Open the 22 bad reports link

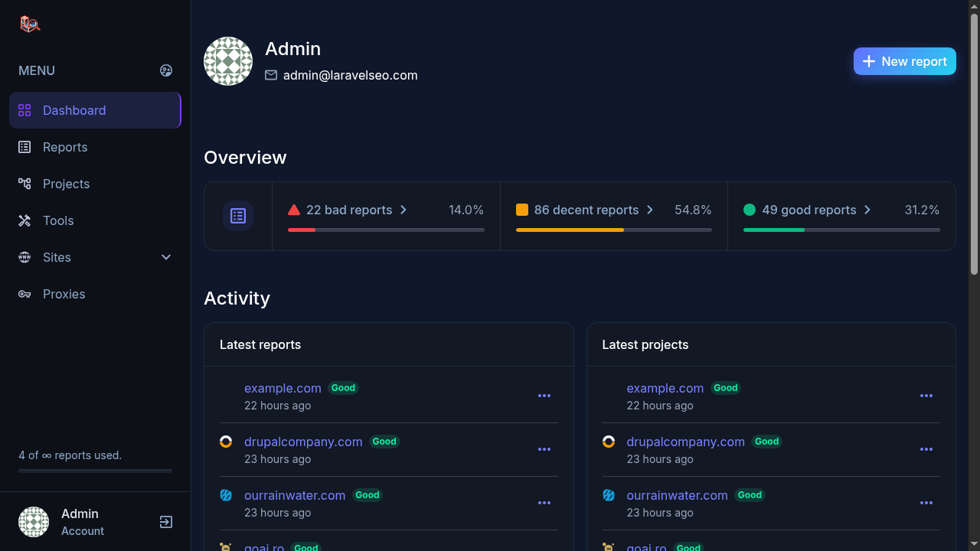349,210
